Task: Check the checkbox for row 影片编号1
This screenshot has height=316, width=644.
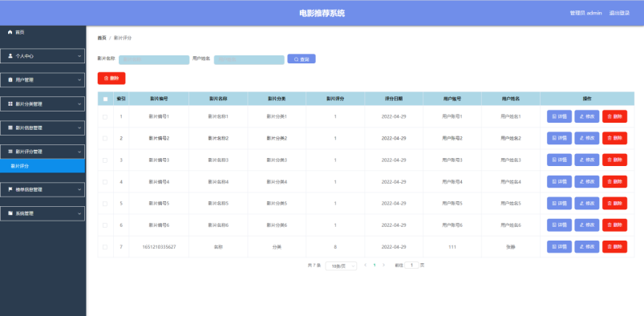Action: (105, 117)
